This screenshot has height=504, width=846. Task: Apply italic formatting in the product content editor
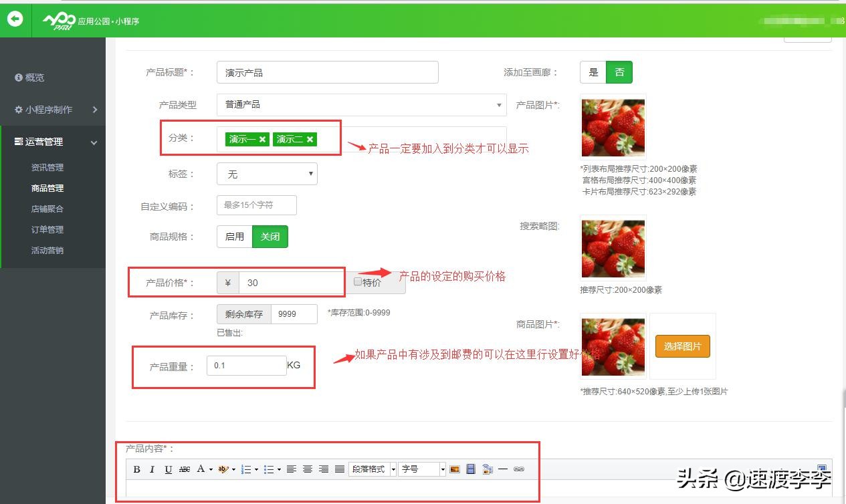(152, 469)
